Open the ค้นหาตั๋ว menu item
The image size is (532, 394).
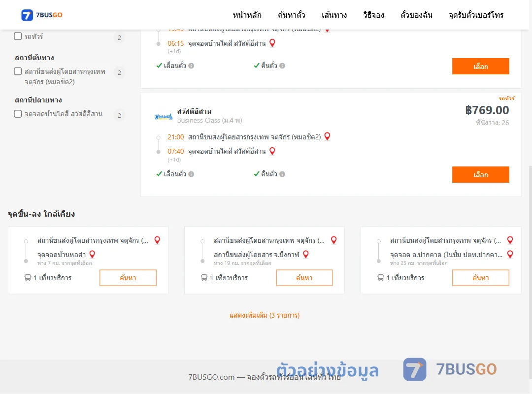coord(292,15)
